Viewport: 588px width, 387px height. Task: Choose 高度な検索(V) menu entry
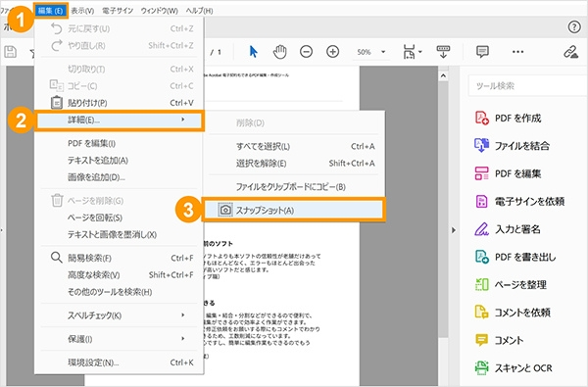[x=120, y=275]
